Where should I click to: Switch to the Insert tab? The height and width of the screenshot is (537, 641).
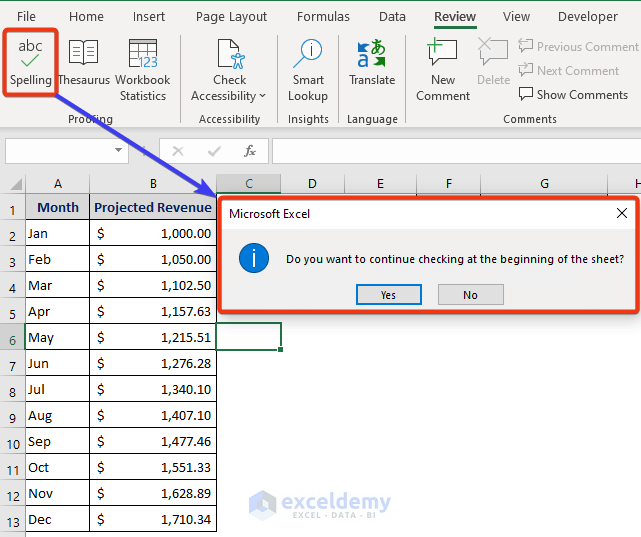149,16
